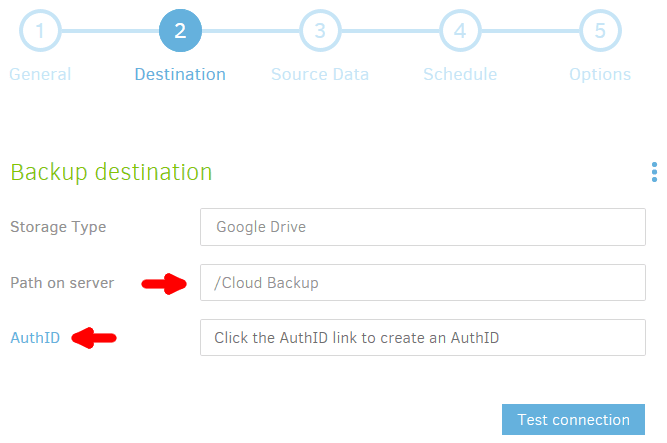Go to the General step label
667x443 pixels.
(x=40, y=74)
